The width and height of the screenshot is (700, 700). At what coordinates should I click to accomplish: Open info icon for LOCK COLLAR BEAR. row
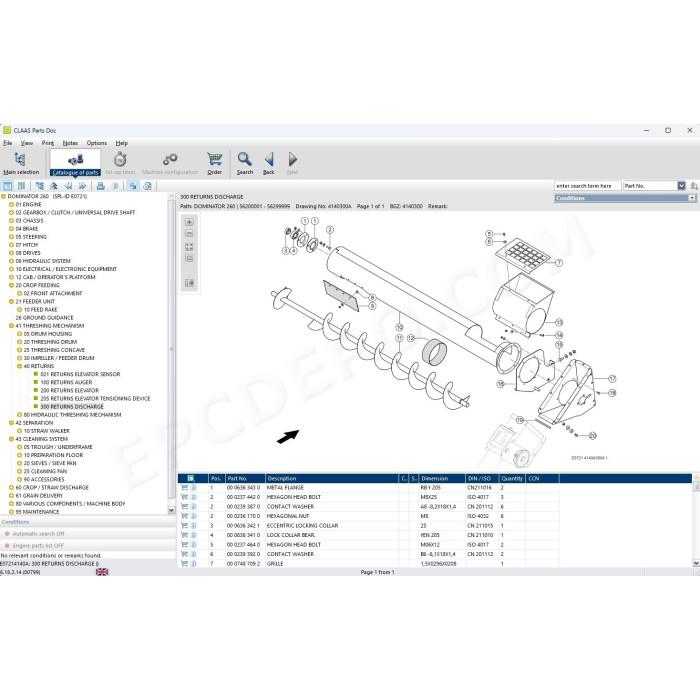tap(193, 535)
